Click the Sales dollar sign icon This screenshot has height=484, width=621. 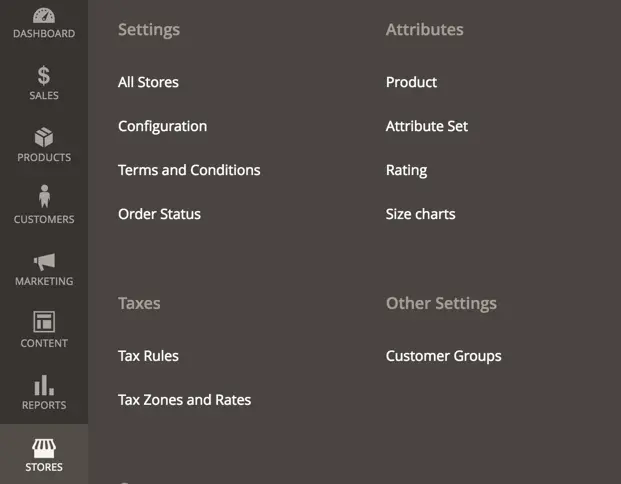pos(44,75)
